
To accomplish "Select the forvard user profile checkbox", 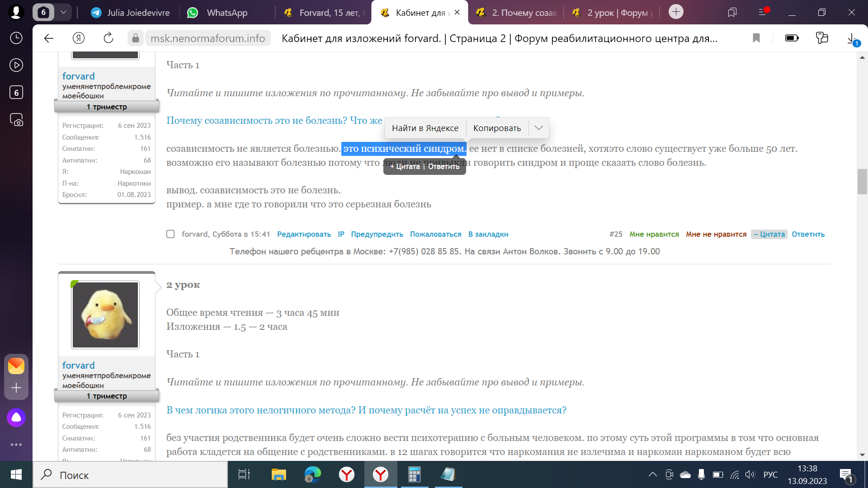I will pyautogui.click(x=171, y=234).
